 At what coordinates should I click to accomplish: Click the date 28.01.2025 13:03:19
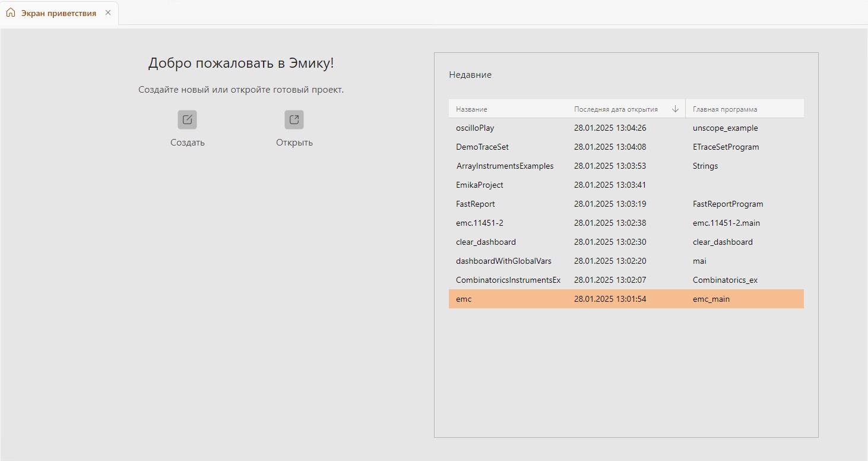point(610,204)
